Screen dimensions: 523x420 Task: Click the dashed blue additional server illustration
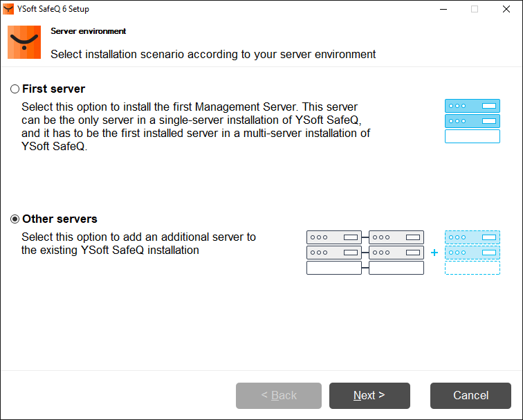[x=472, y=253]
